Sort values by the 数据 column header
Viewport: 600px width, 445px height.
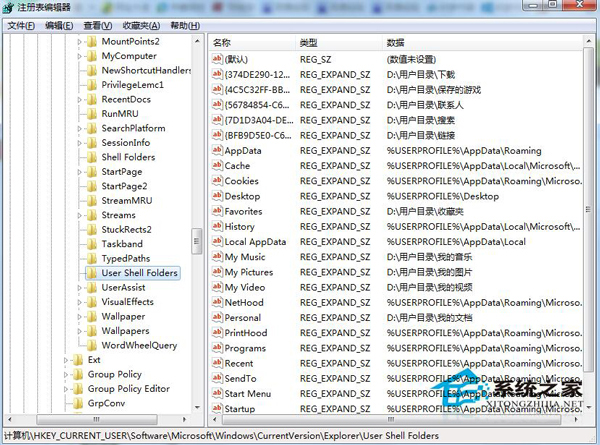click(x=482, y=42)
